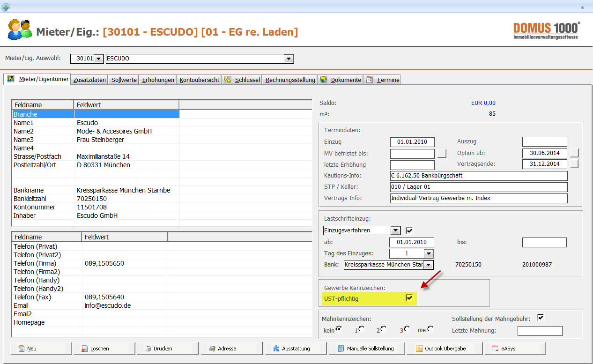
Task: Click the email info@escudo.de
Action: coord(108,305)
